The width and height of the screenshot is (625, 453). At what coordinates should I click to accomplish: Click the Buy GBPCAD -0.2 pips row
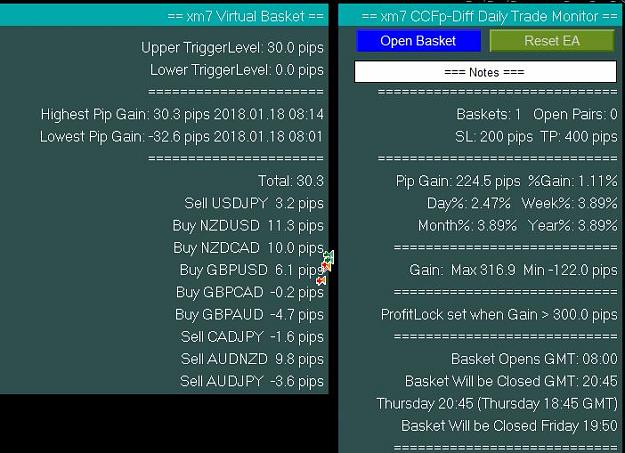tap(250, 293)
